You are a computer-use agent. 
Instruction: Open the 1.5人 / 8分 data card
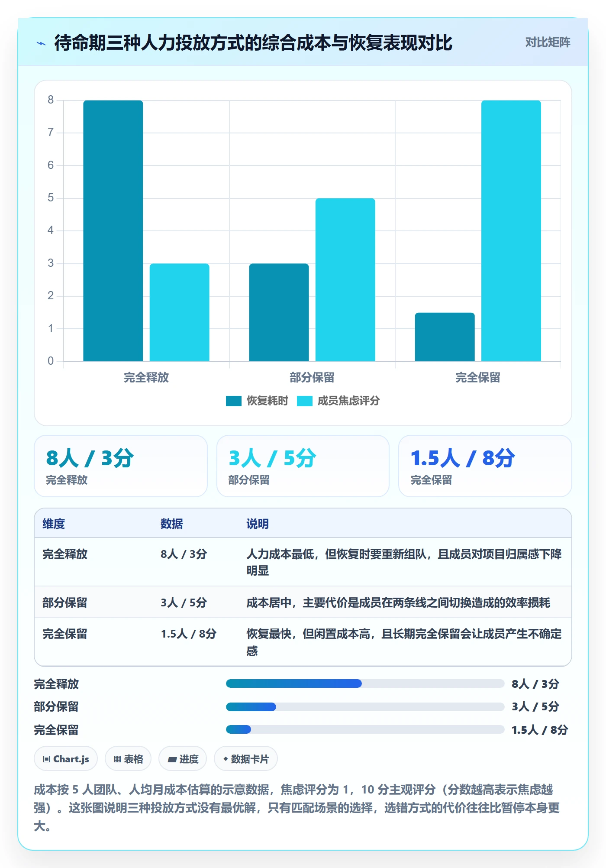485,466
